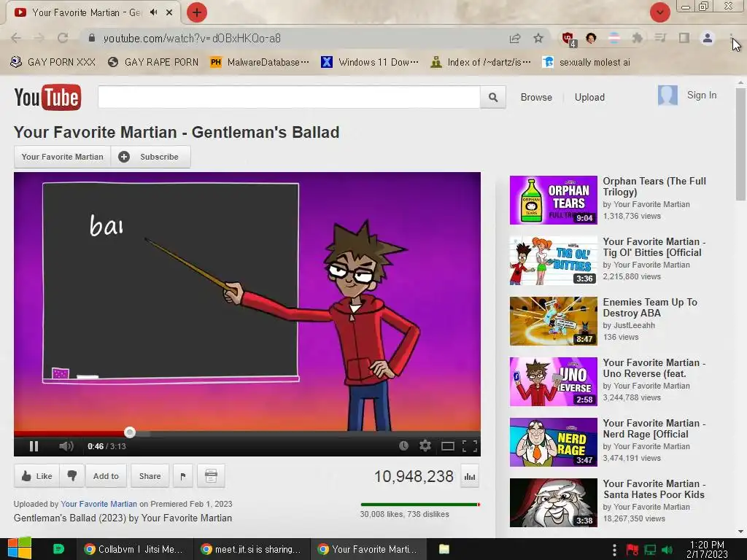This screenshot has height=560, width=747.
Task: Open Chrome profile icon
Action: pyautogui.click(x=708, y=38)
